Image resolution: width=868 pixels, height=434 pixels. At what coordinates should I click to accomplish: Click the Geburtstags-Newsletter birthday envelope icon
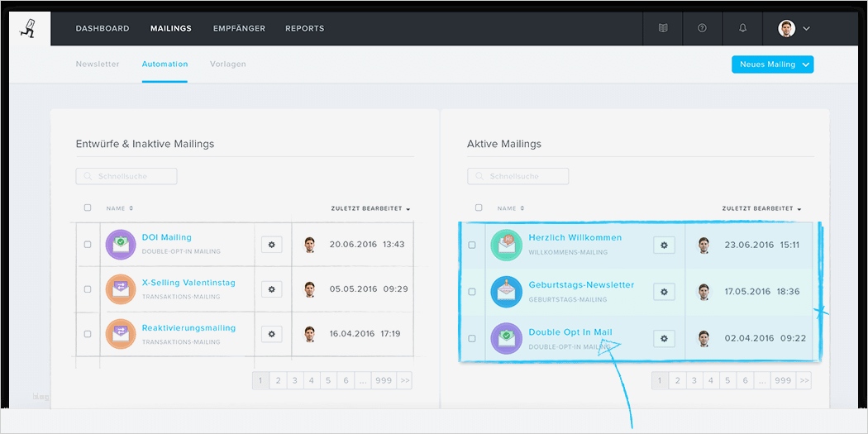tap(507, 292)
